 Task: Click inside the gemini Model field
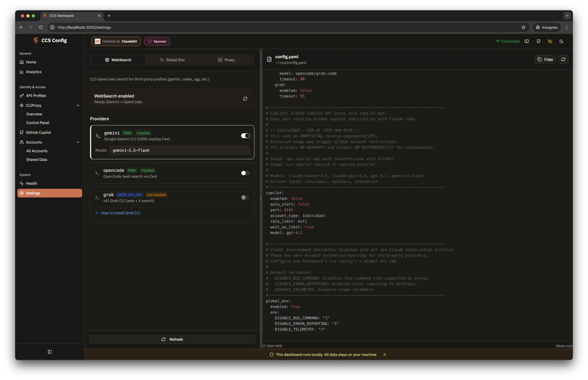coord(179,150)
